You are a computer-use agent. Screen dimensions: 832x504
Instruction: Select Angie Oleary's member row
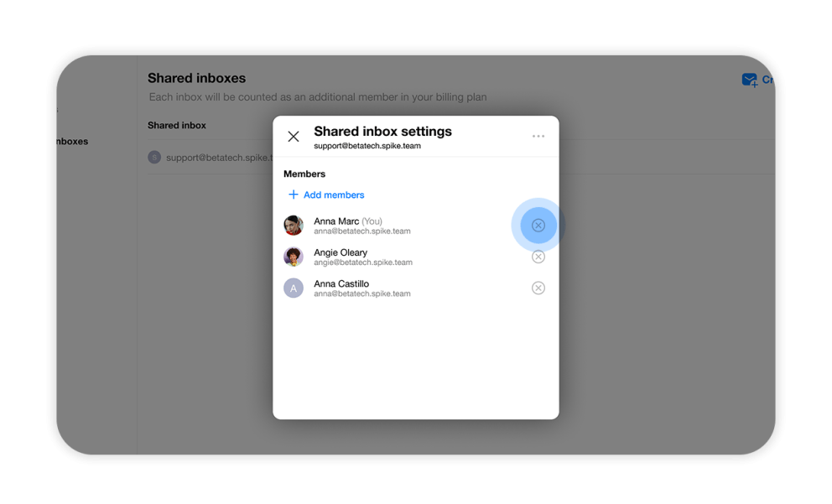(x=377, y=256)
